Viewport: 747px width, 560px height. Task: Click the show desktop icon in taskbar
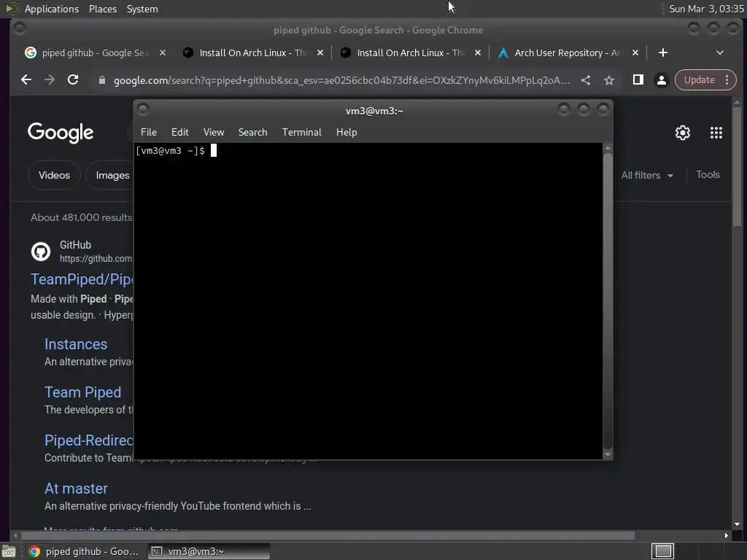(9, 551)
